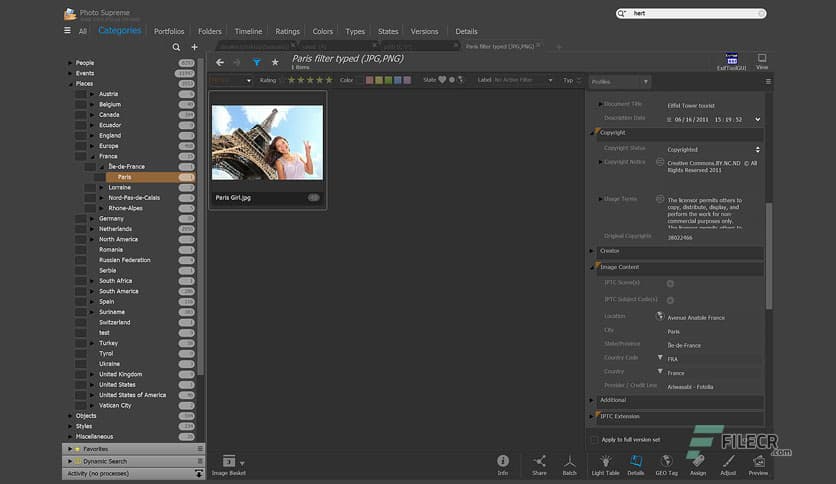Viewport: 836px width, 484px height.
Task: Open the Timeline tab
Action: (x=248, y=31)
